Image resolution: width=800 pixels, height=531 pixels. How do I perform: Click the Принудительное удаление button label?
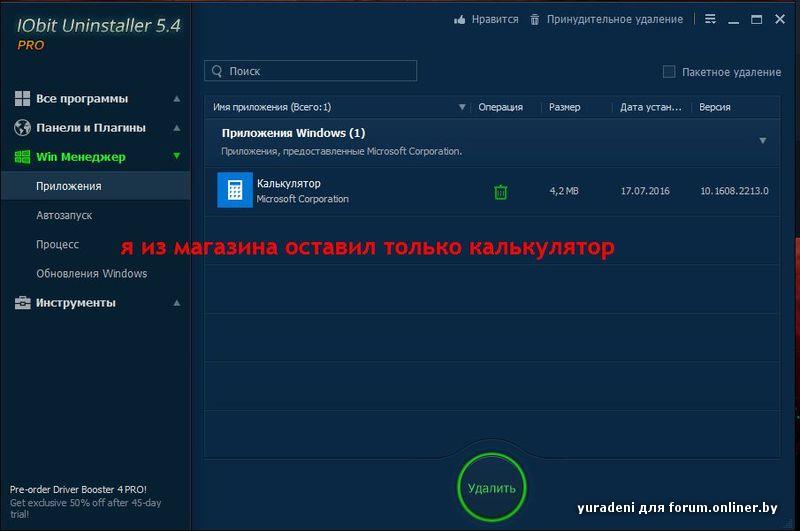[615, 19]
